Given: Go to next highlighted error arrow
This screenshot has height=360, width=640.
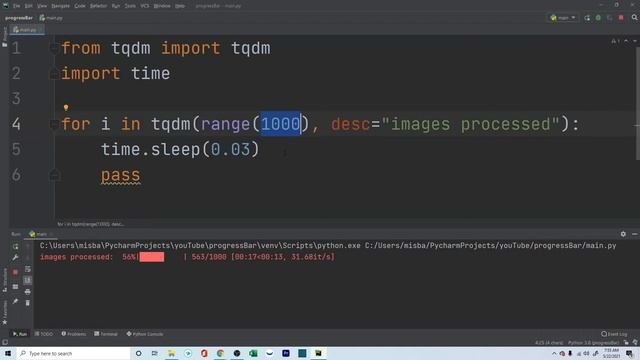Looking at the screenshot, I should pyautogui.click(x=635, y=41).
